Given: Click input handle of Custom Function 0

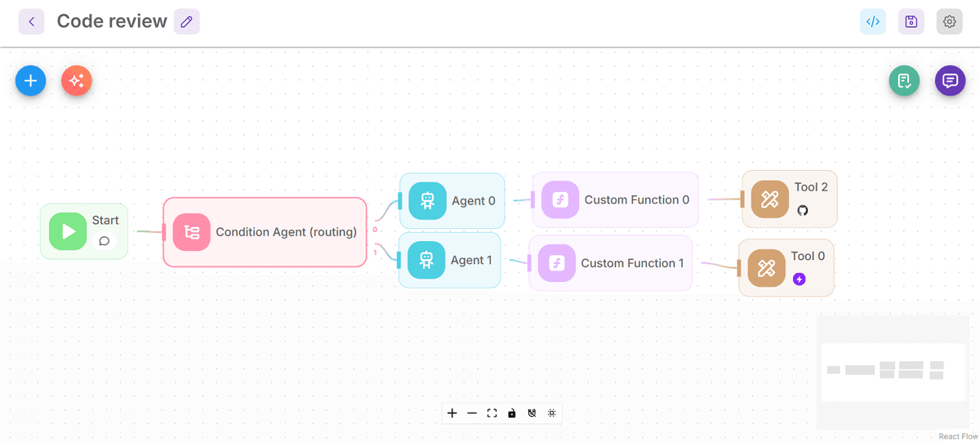Looking at the screenshot, I should [532, 199].
